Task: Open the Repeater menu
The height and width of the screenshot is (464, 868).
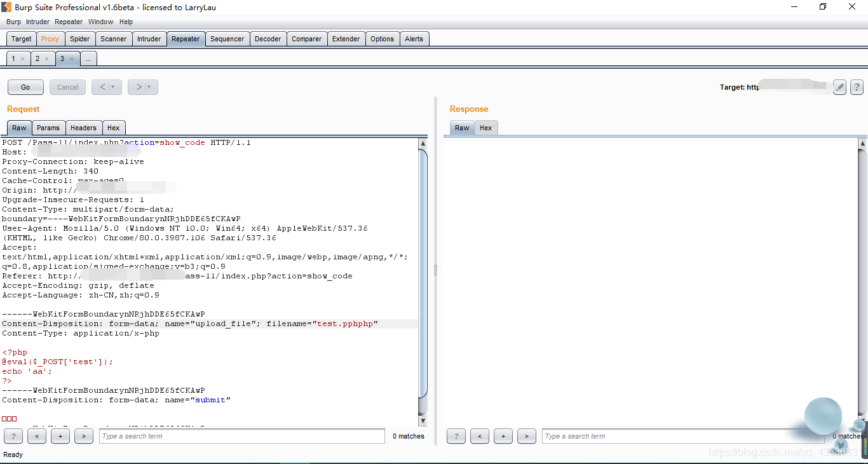Action: point(69,22)
